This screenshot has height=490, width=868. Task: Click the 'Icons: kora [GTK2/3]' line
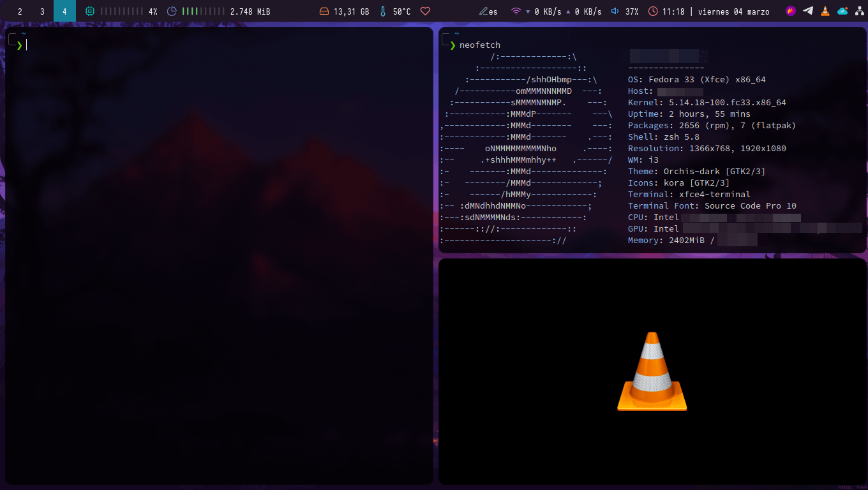pos(679,183)
